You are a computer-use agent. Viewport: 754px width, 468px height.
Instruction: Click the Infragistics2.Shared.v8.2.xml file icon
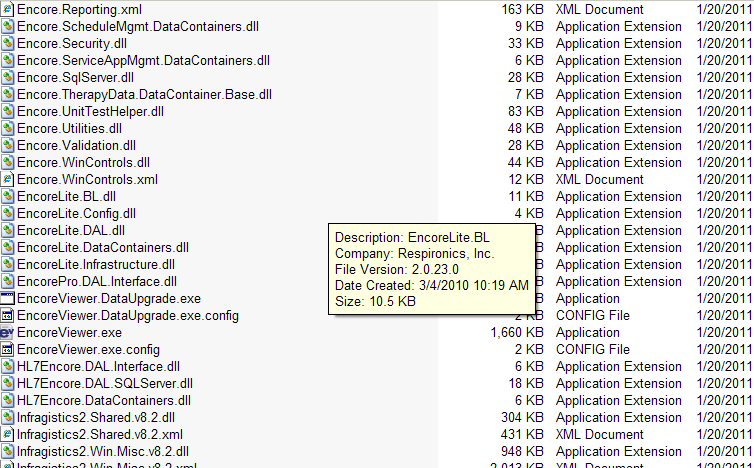(x=7, y=434)
